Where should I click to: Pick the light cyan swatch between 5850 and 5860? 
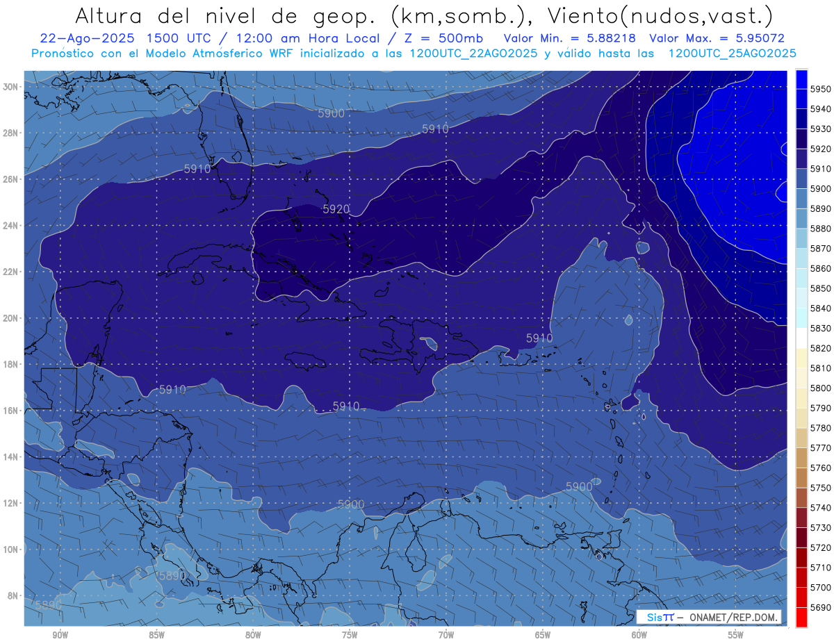(801, 279)
